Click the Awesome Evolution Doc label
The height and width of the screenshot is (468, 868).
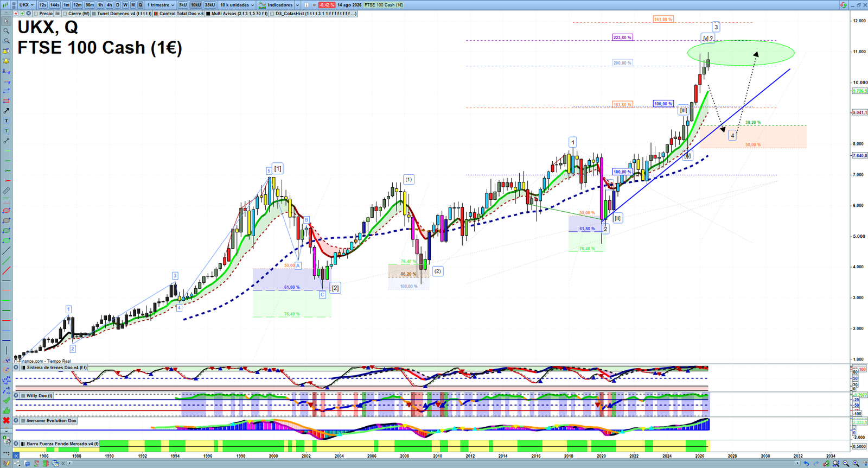(x=52, y=420)
